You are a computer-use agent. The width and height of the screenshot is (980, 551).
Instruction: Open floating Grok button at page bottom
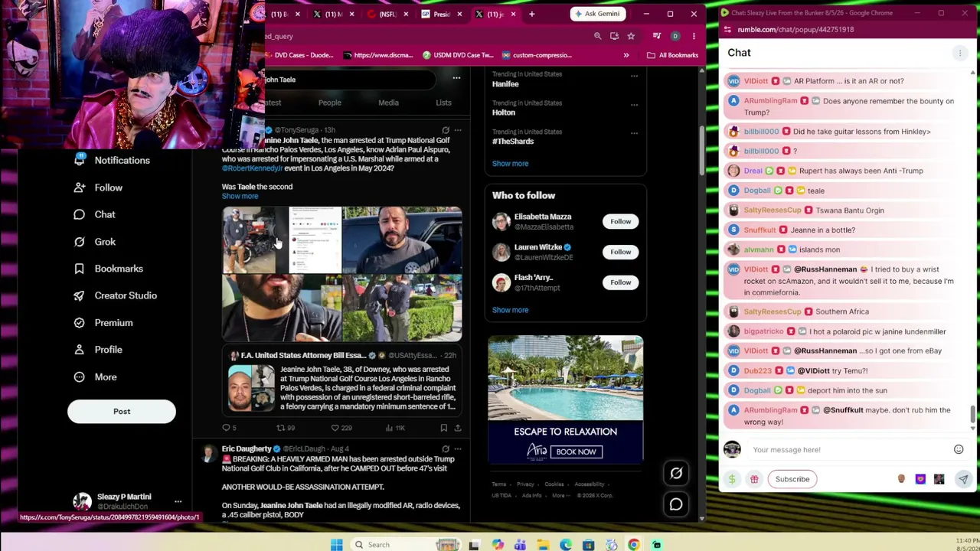coord(676,474)
